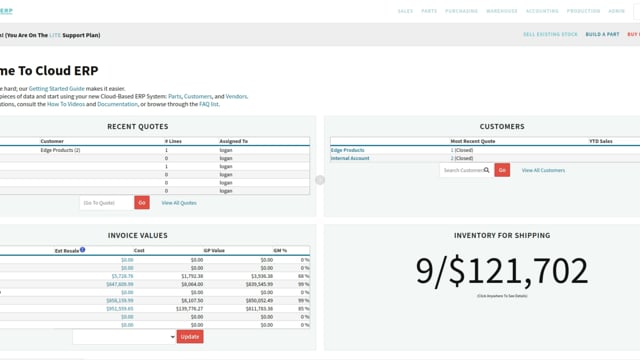
Task: Click Build A Part link
Action: pos(602,34)
